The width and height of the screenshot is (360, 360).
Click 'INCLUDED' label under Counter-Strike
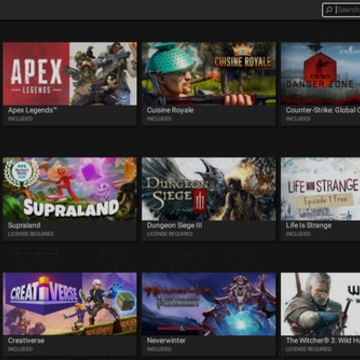click(298, 119)
